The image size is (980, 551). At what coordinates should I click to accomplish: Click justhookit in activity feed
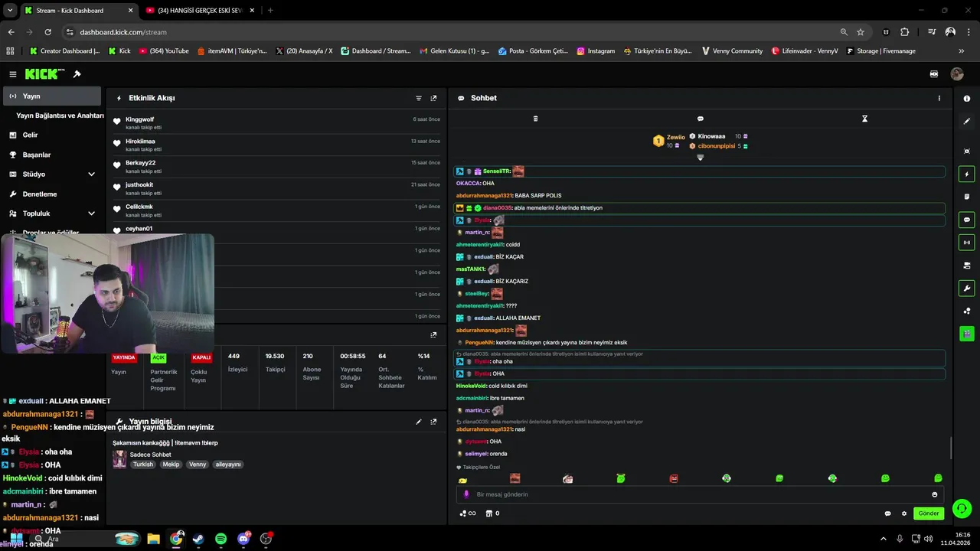(x=139, y=184)
